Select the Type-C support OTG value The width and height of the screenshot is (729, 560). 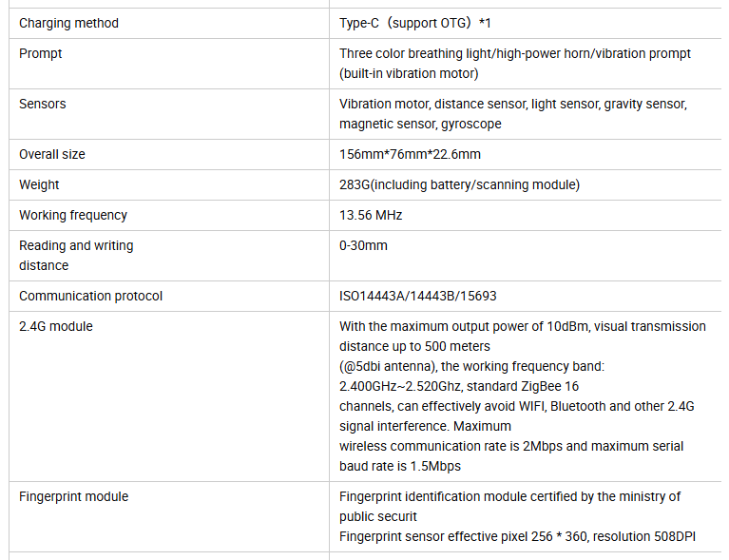[x=415, y=23]
